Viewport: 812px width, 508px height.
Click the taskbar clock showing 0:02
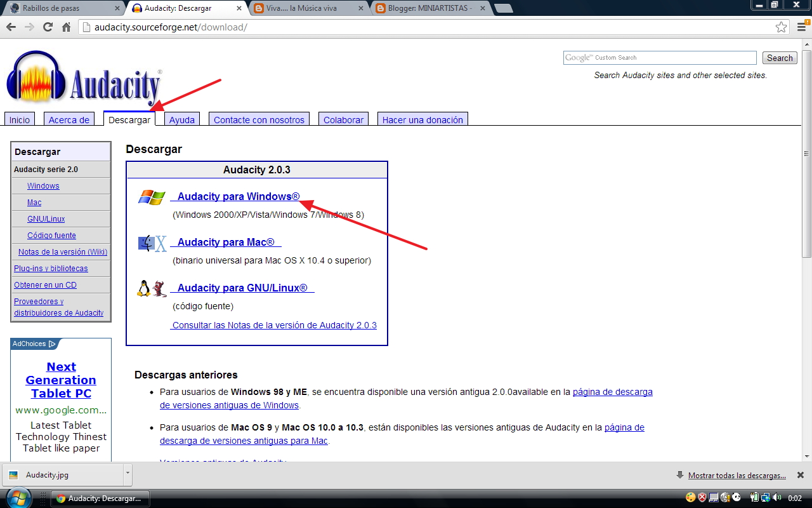click(795, 498)
